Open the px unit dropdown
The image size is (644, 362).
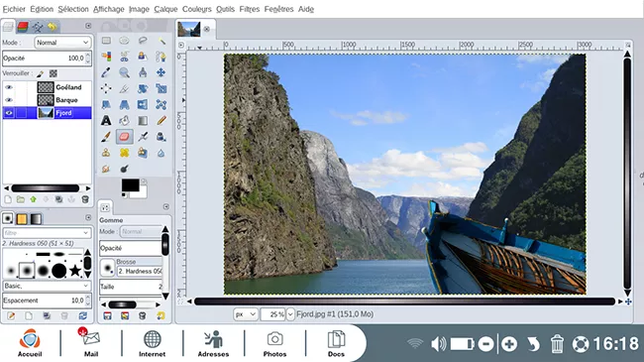[245, 314]
